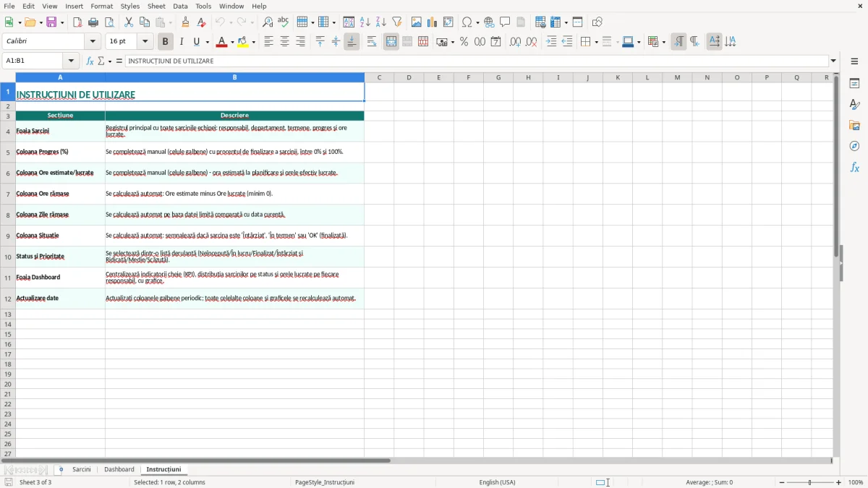Viewport: 868px width, 488px height.
Task: Open the Function Wizard
Action: coord(90,61)
